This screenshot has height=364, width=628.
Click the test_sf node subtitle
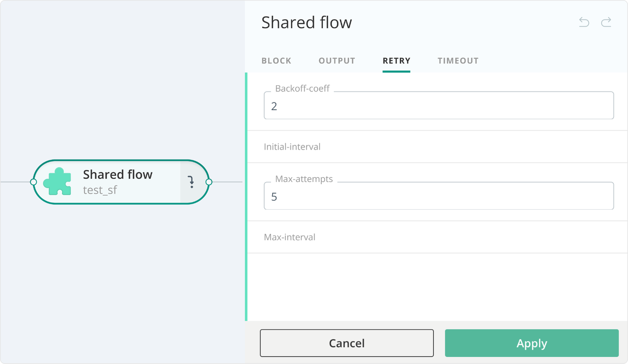click(x=100, y=190)
